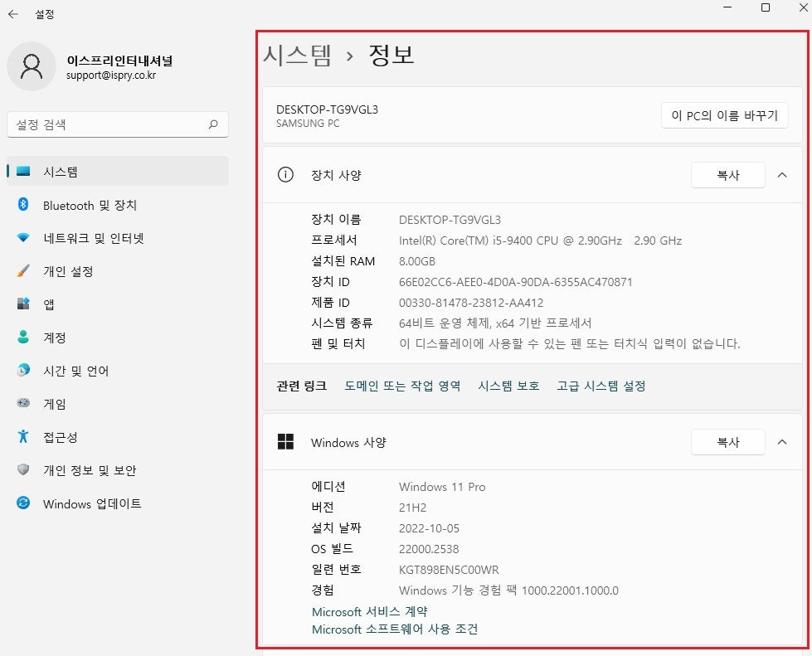
Task: Click the 시간 및 언어 clock globe icon
Action: pyautogui.click(x=23, y=370)
